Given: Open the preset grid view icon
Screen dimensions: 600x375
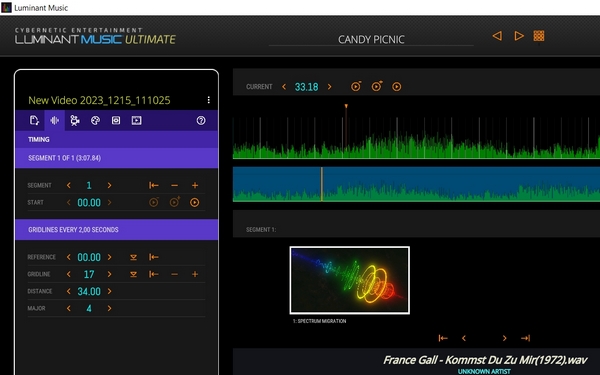Looking at the screenshot, I should coord(539,36).
